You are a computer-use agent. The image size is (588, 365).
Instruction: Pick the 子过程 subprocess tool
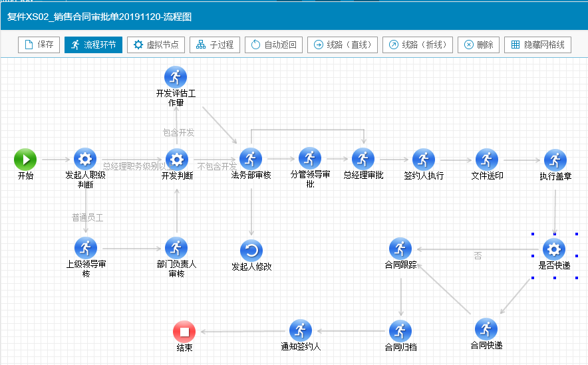(215, 45)
